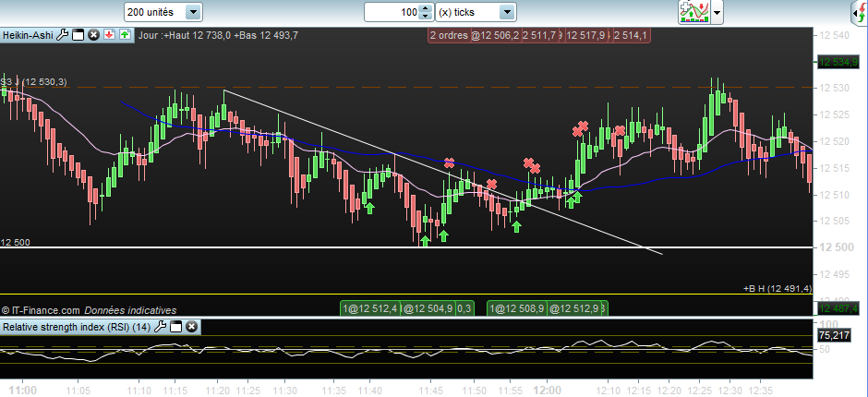Click the '+B H (12 491,4)' label

click(x=778, y=288)
